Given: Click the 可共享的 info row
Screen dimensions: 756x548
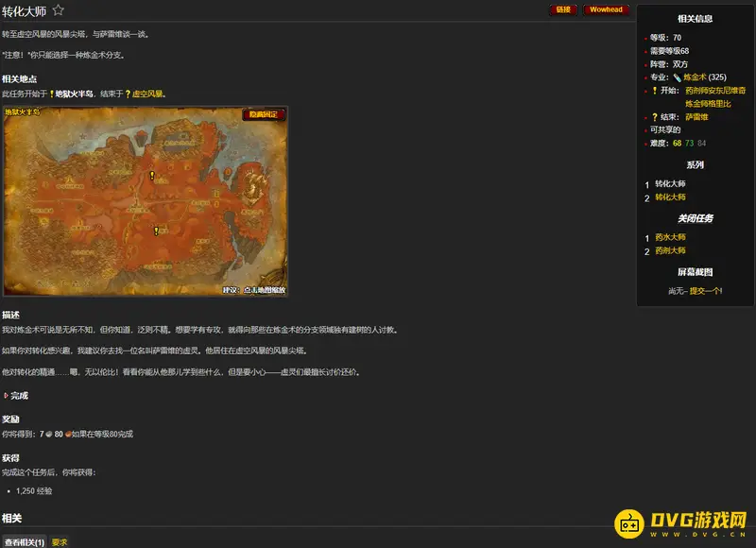Looking at the screenshot, I should pos(665,129).
